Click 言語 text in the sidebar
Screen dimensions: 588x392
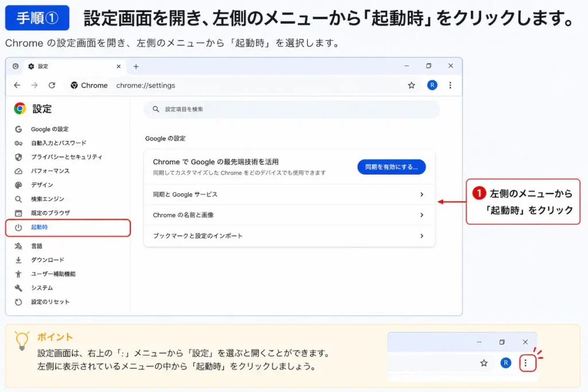[x=37, y=246]
